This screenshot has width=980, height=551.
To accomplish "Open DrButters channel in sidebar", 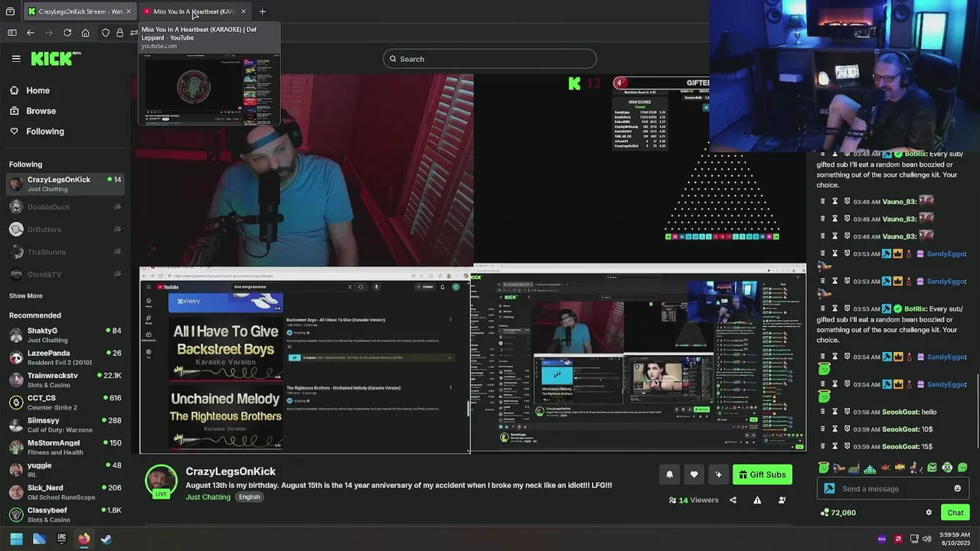I will (65, 230).
